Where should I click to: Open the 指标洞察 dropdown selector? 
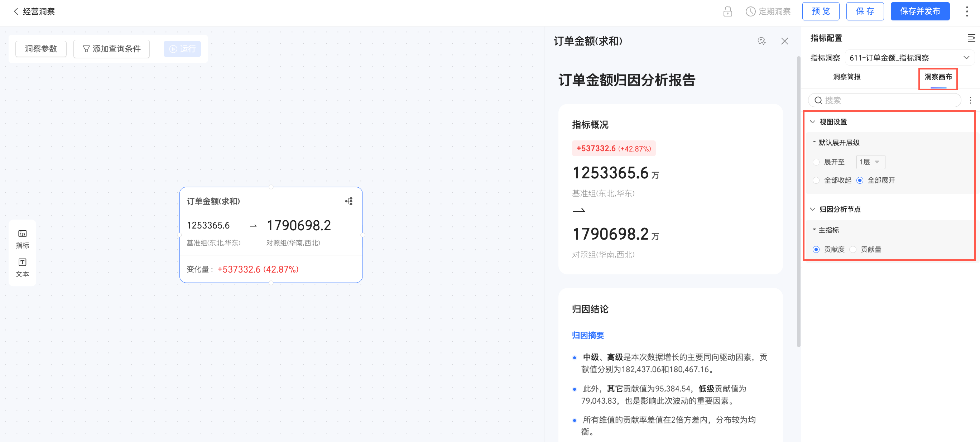coord(909,58)
